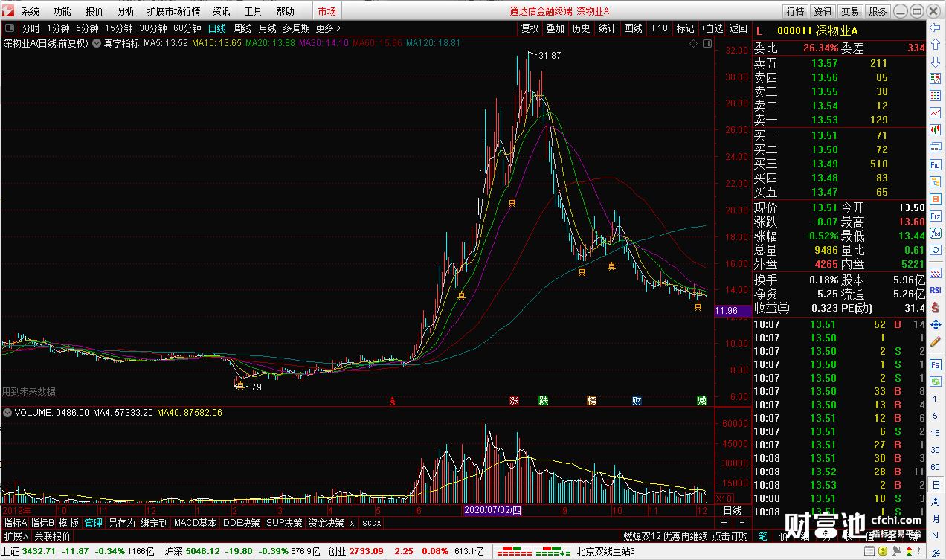946x560 pixels.
Task: Open the 多周期 multi-period selector
Action: 296,28
